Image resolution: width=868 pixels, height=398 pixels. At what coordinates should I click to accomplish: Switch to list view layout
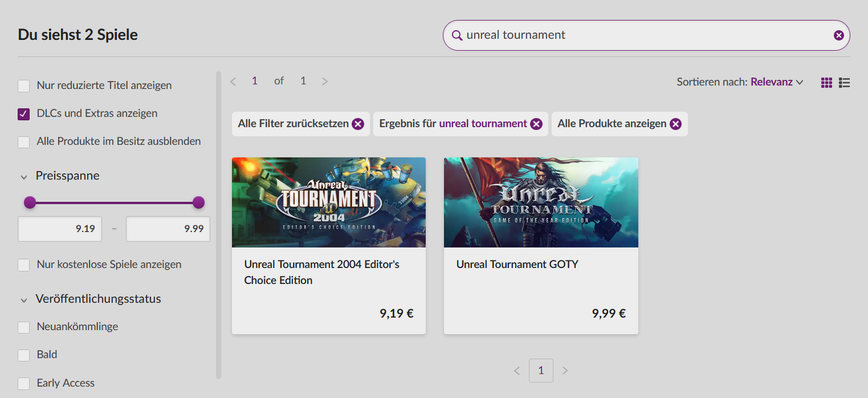844,82
